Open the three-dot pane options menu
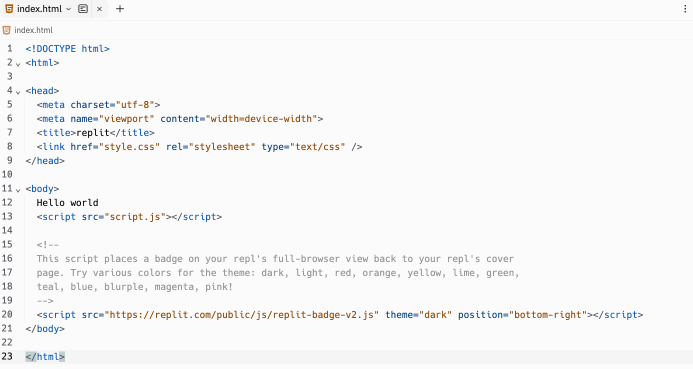This screenshot has width=693, height=369. (685, 9)
